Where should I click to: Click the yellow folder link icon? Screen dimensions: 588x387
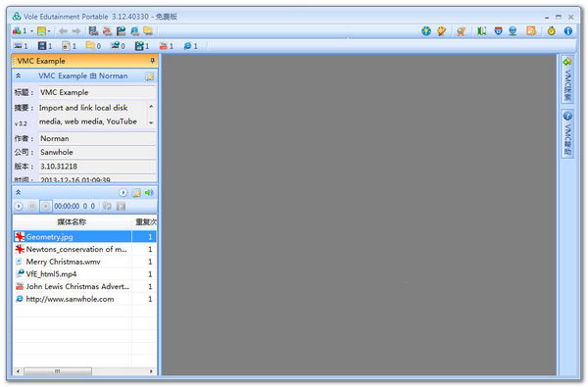click(x=148, y=31)
